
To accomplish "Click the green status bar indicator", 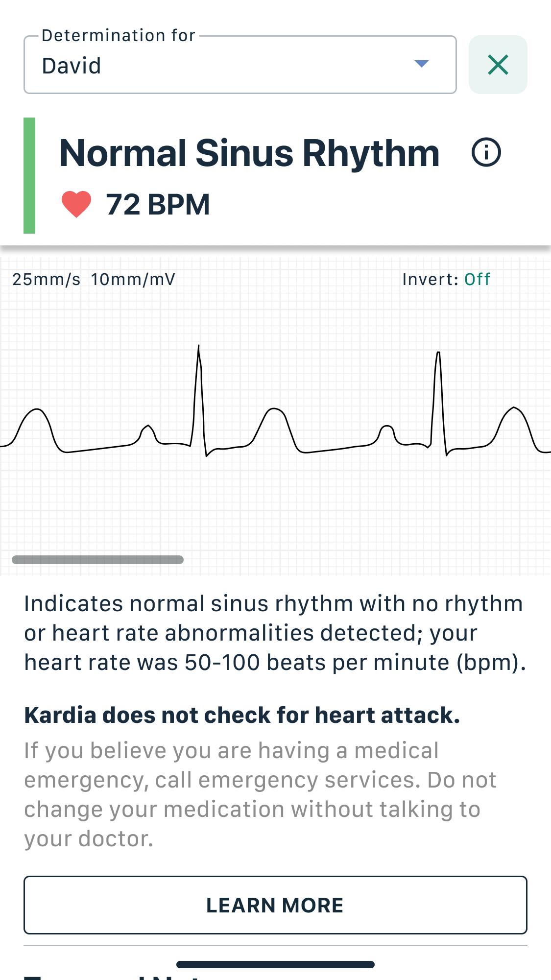I will coord(29,175).
